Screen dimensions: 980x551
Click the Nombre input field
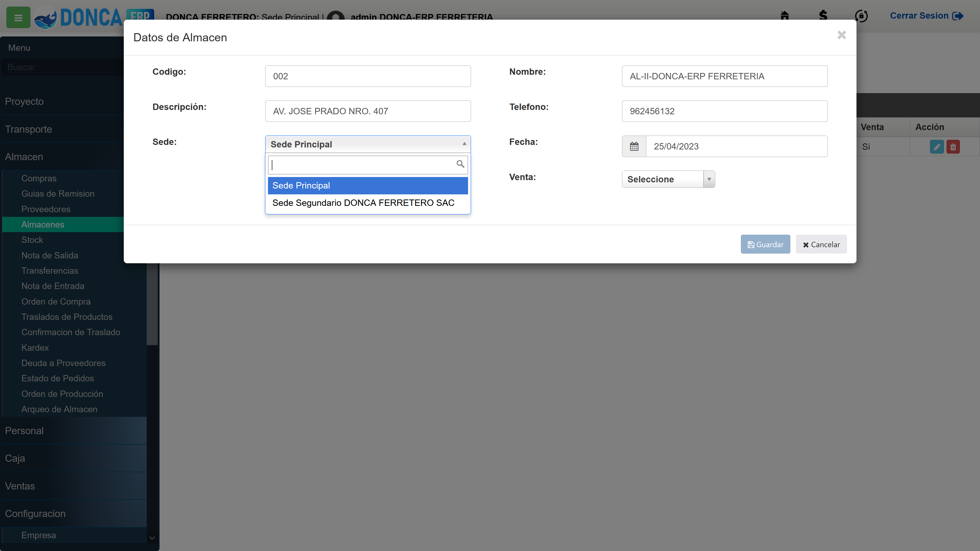point(724,76)
